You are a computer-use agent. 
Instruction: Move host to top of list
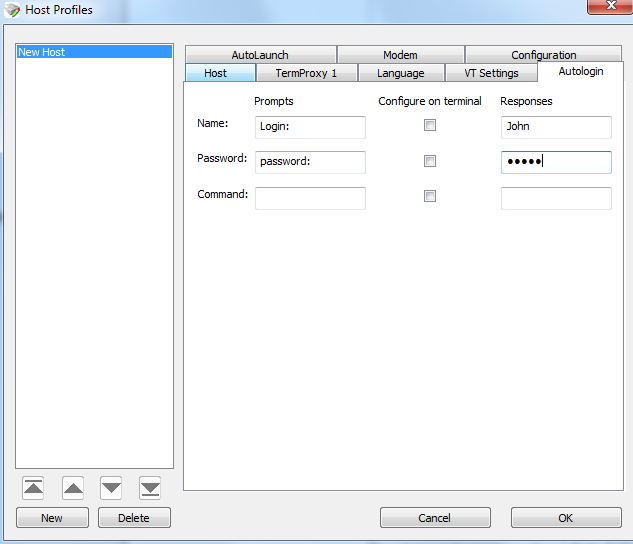[33, 488]
